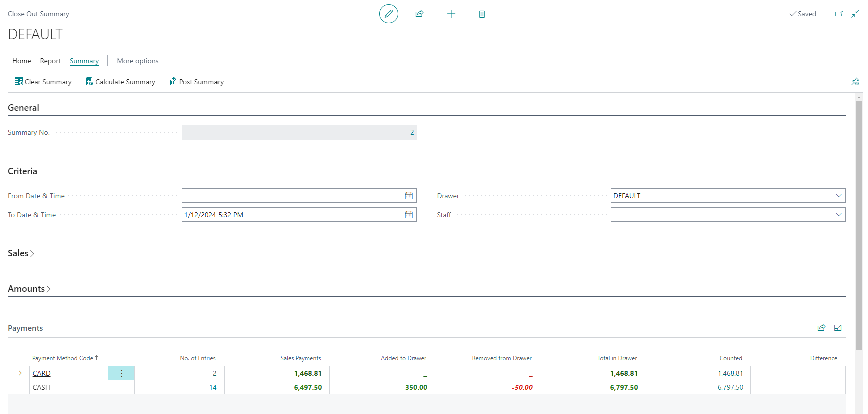Click the share icon in header
Viewport: 868px width, 414px height.
pos(419,14)
